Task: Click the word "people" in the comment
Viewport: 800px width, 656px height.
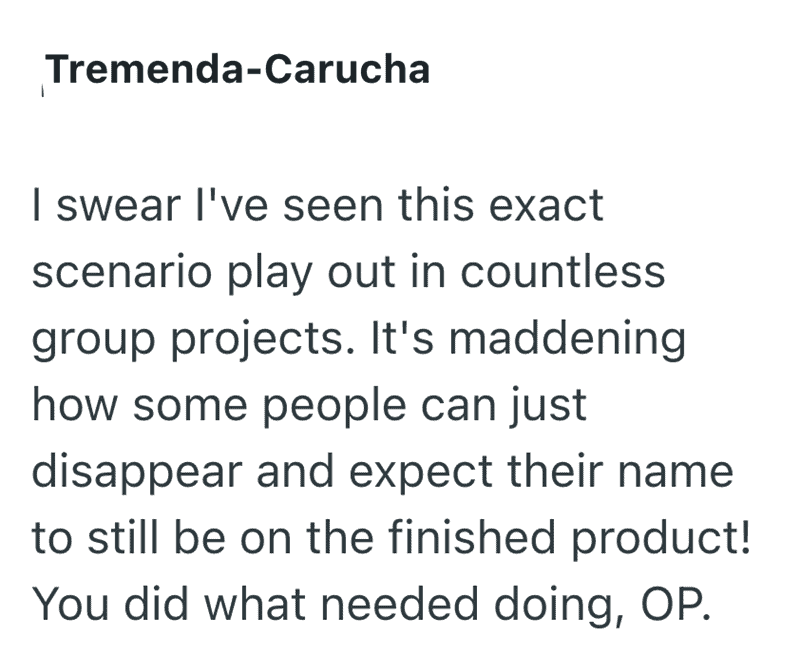Action: point(335,407)
